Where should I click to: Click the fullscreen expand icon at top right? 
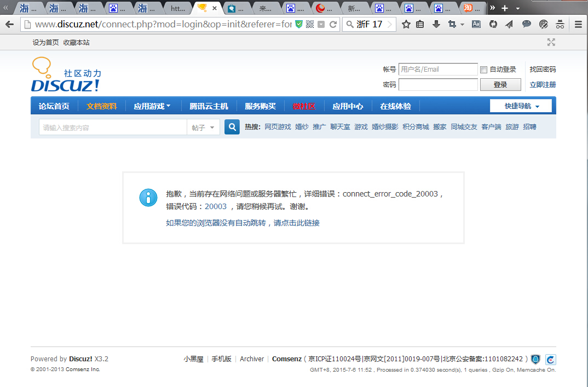551,42
